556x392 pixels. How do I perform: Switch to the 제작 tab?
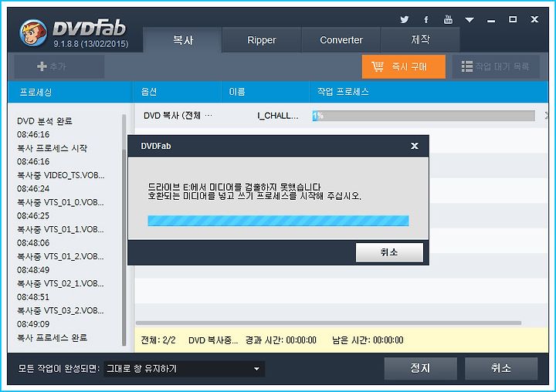click(x=421, y=39)
